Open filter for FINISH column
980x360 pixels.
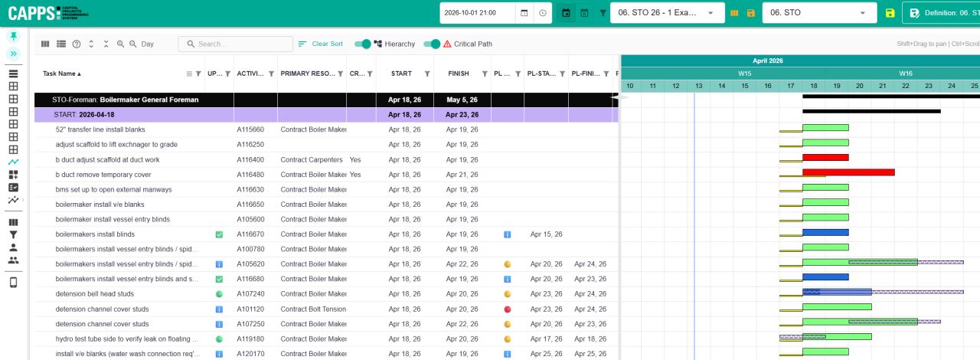pyautogui.click(x=485, y=74)
